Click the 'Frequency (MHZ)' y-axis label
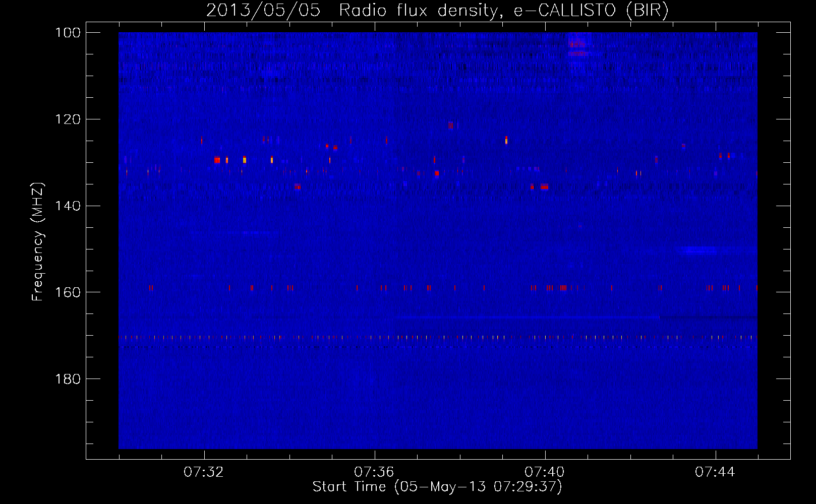This screenshot has width=816, height=504. (38, 241)
